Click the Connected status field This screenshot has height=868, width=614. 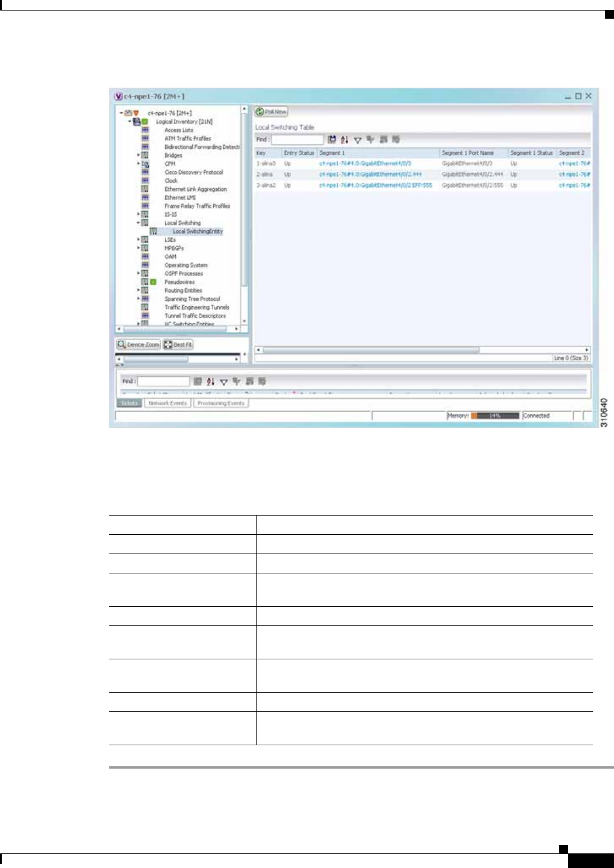547,416
